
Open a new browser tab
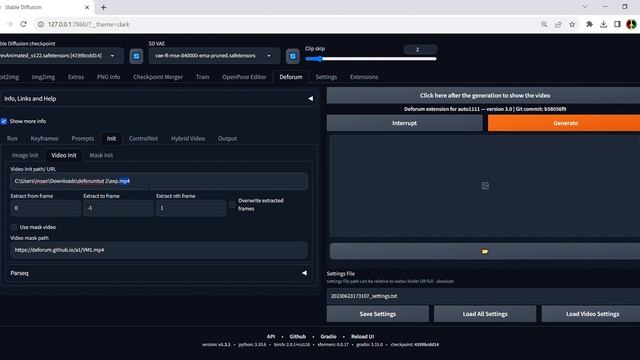(x=103, y=7)
